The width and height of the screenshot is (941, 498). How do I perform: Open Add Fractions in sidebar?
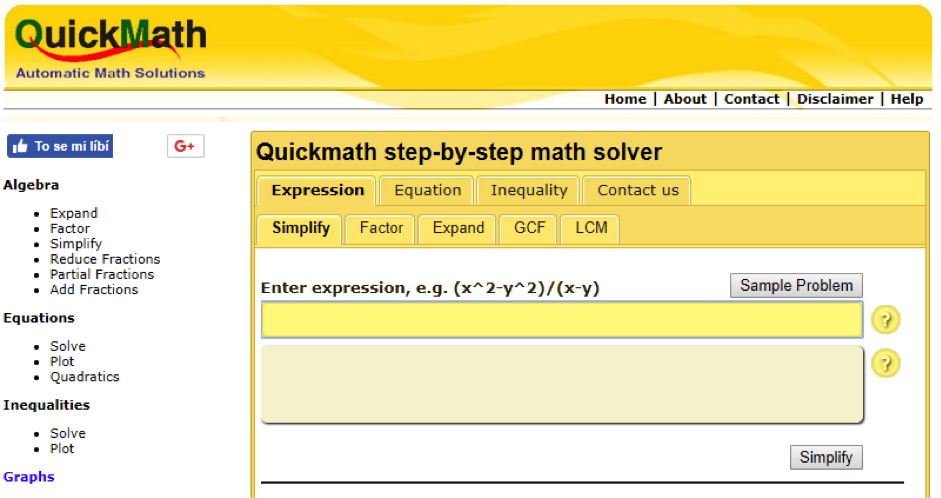[x=94, y=289]
